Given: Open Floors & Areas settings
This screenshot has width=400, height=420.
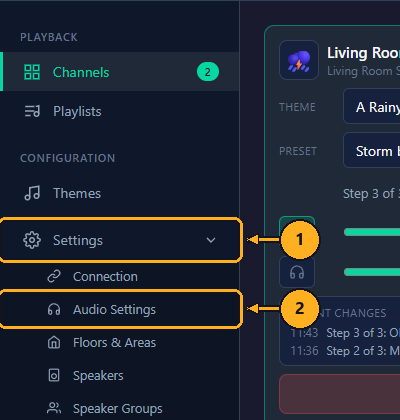Looking at the screenshot, I should (x=119, y=342).
